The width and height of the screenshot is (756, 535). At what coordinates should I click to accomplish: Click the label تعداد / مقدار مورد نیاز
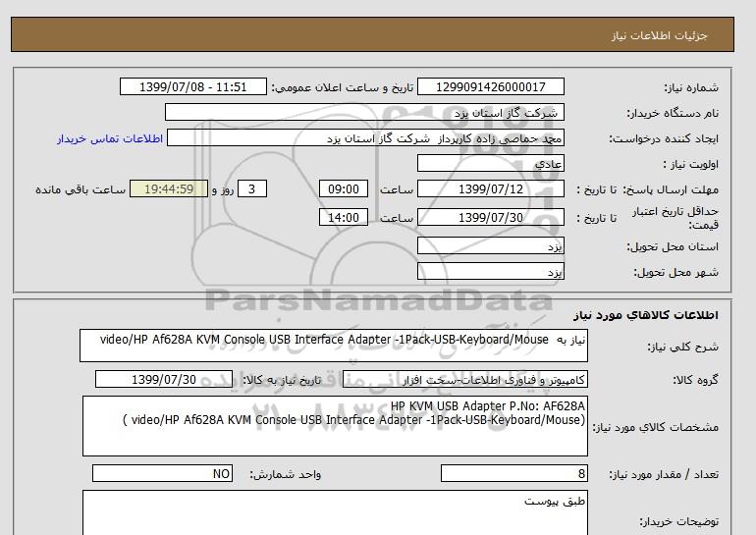click(664, 474)
